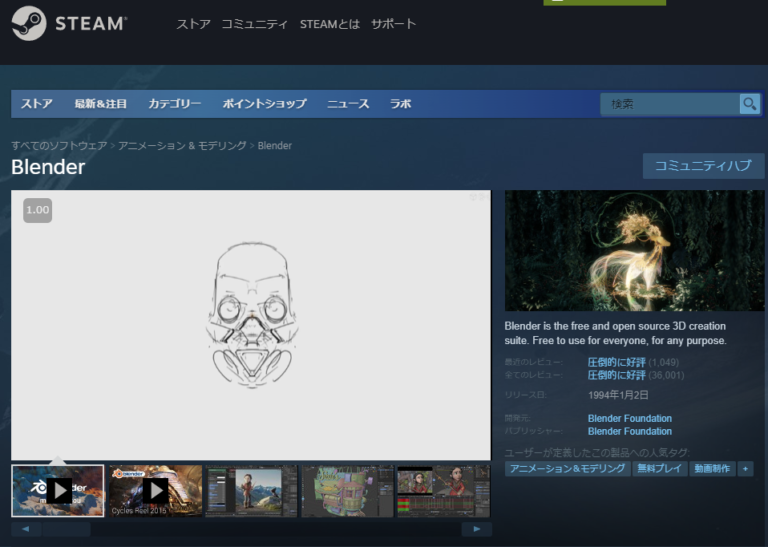Click the thumbnail strip scrollbar handle
Image resolution: width=768 pixels, height=547 pixels.
tap(67, 529)
